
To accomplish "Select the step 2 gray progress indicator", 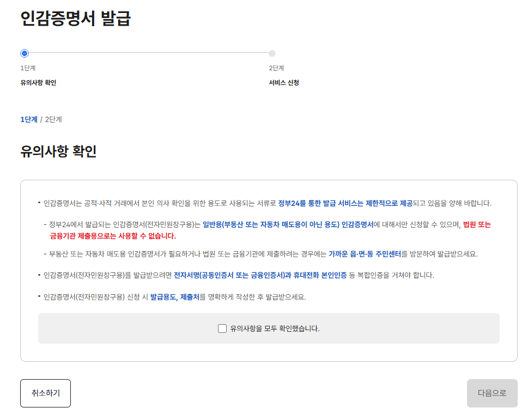I will [x=272, y=53].
